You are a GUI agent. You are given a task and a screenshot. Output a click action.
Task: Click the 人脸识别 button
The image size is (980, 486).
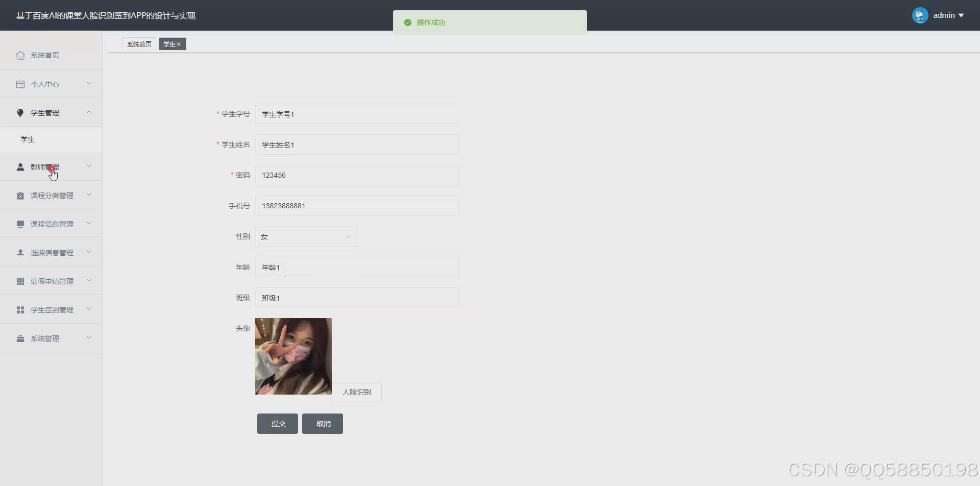tap(357, 392)
